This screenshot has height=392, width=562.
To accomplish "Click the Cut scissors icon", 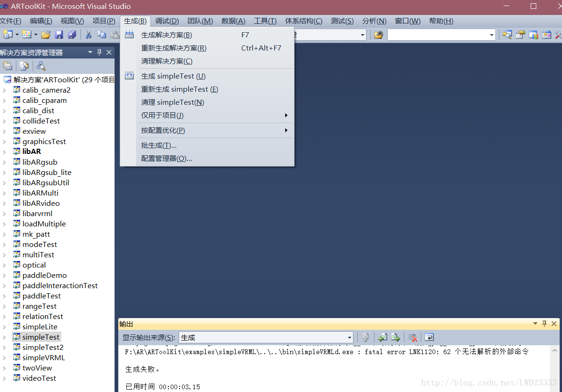I will (x=88, y=35).
